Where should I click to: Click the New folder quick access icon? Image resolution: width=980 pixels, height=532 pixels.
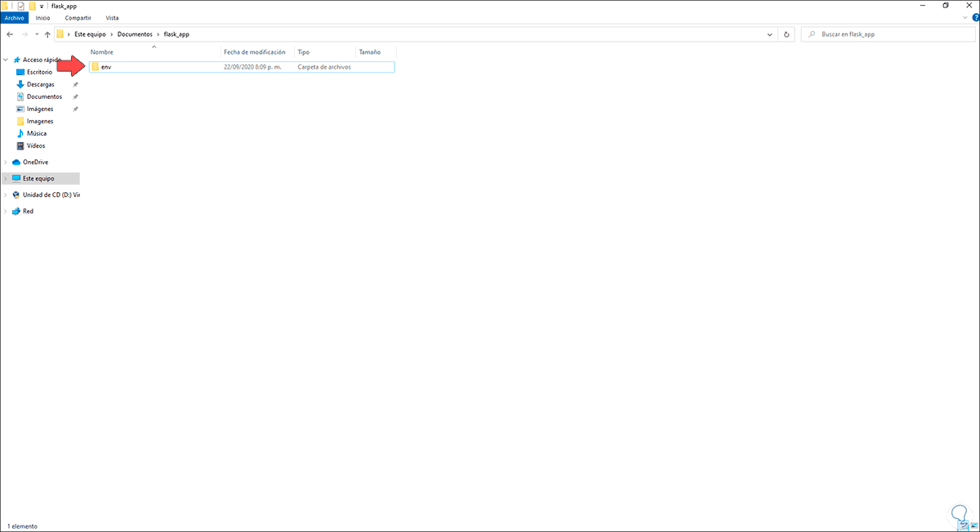[x=32, y=5]
